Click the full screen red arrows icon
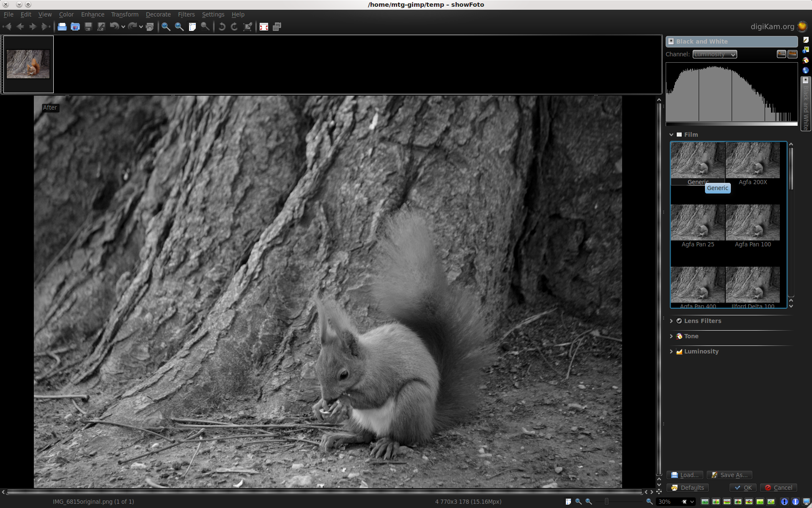This screenshot has width=812, height=508. point(264,27)
